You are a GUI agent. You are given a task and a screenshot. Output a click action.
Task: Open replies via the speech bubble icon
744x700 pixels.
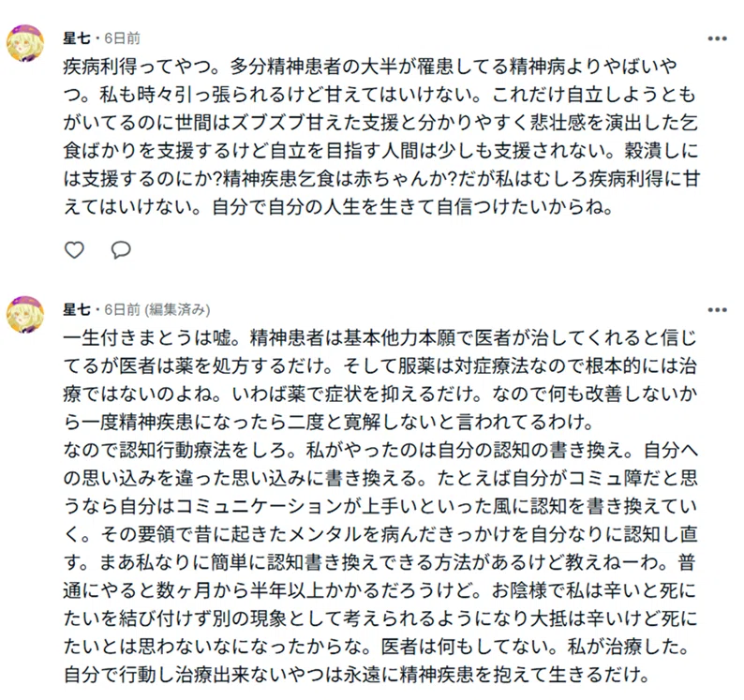tap(121, 249)
